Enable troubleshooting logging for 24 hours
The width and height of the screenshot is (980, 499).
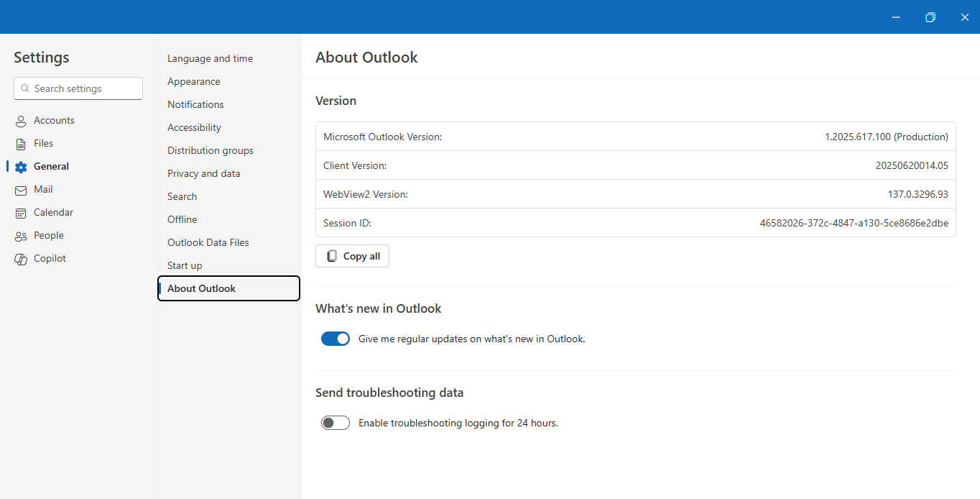pos(335,422)
